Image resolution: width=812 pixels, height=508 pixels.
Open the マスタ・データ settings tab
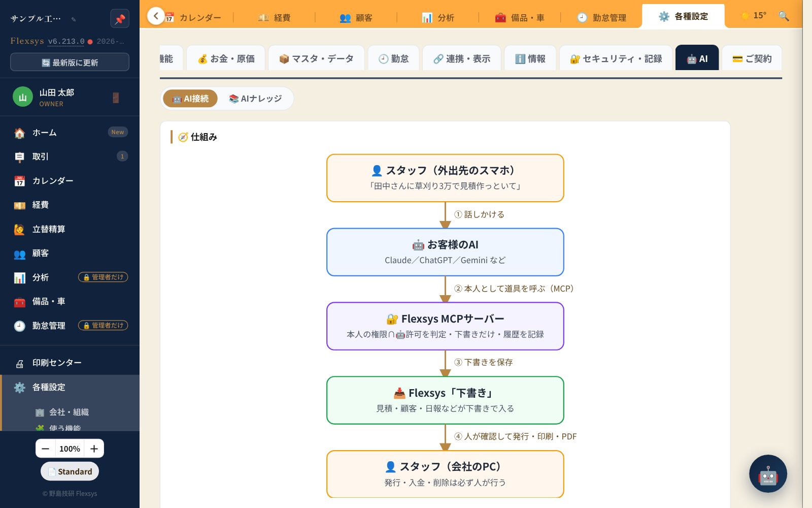[x=316, y=58]
